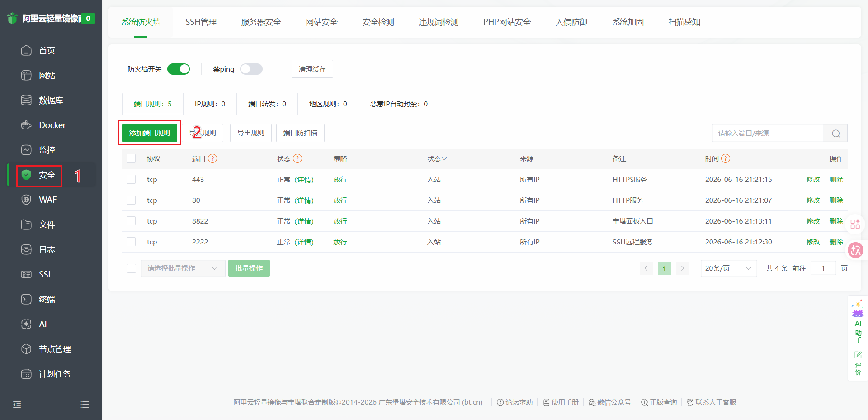Click the 清理缓存 button
This screenshot has width=868, height=420.
312,69
